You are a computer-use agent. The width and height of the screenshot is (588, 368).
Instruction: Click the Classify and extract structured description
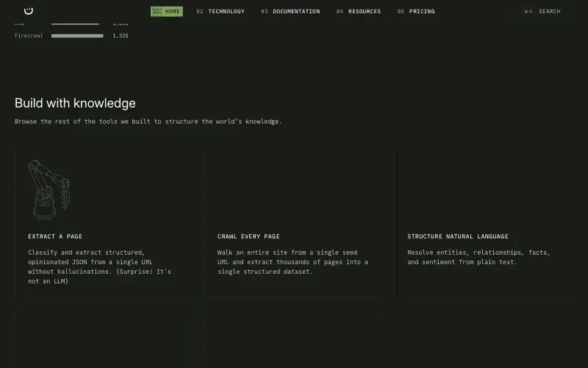point(99,266)
